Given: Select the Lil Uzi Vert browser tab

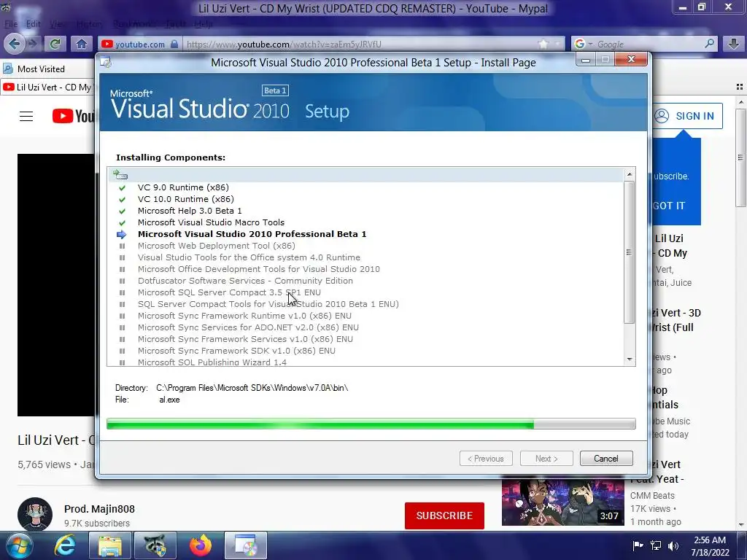Looking at the screenshot, I should click(47, 87).
